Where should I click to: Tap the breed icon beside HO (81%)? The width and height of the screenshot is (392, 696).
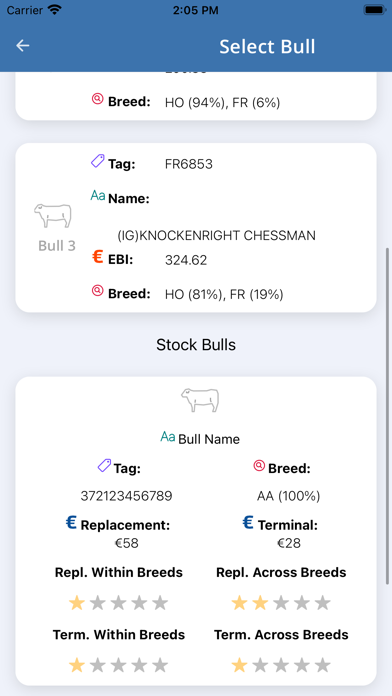(98, 291)
